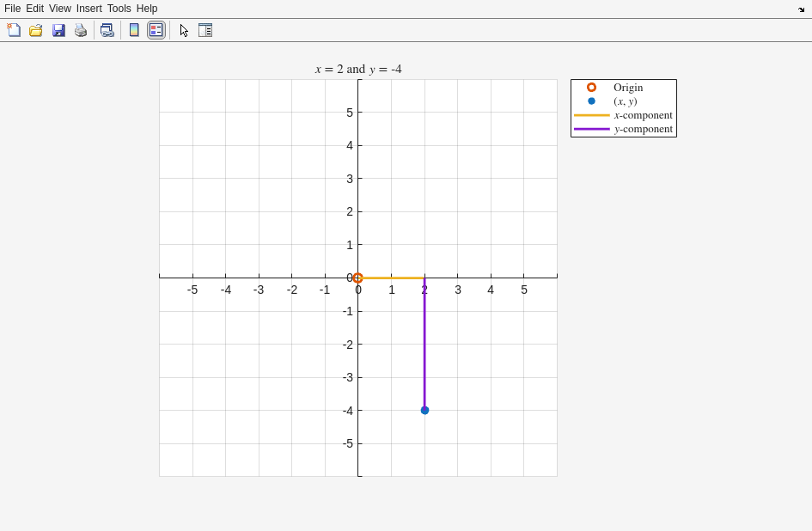Click the New Figure icon
The image size is (812, 531).
14,30
